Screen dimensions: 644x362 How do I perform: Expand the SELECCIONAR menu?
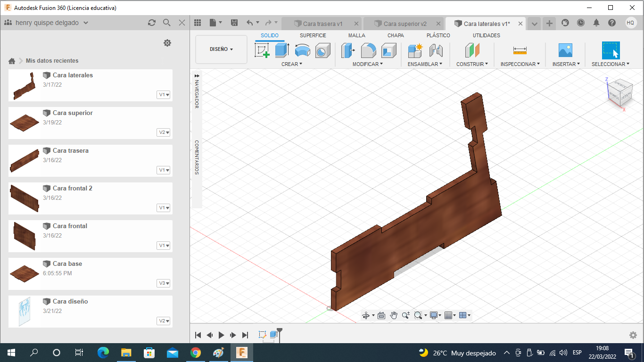tap(610, 64)
